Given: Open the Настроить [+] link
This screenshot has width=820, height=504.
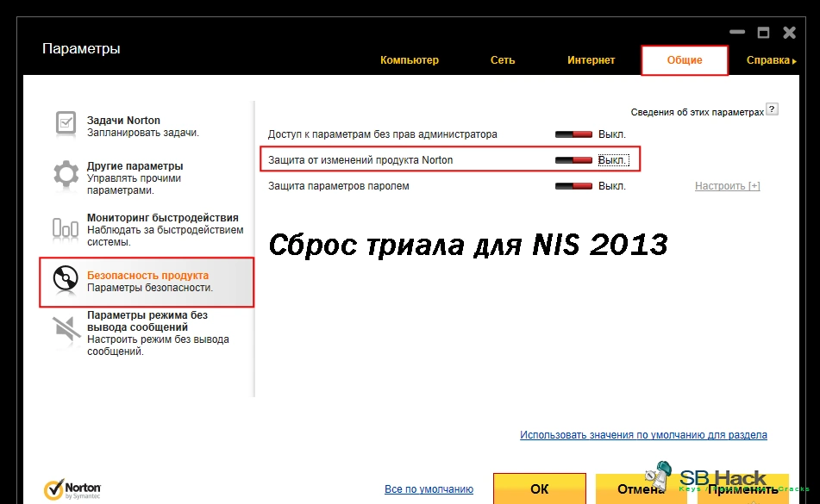Looking at the screenshot, I should pyautogui.click(x=728, y=186).
